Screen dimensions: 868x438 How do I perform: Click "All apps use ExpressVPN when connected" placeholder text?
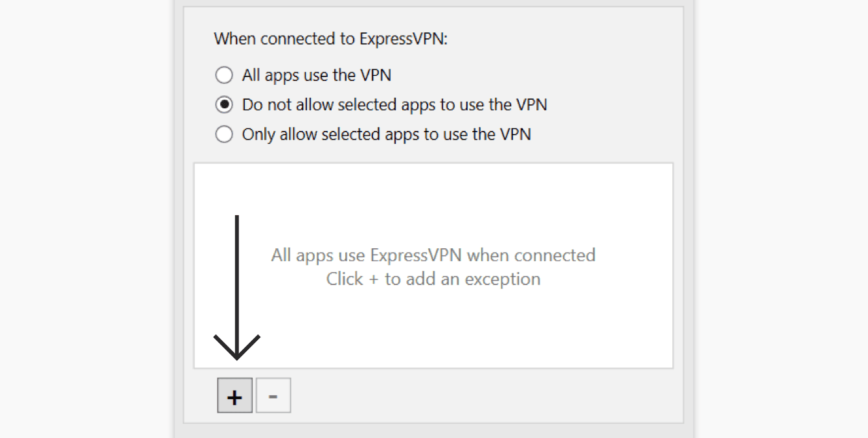[433, 255]
